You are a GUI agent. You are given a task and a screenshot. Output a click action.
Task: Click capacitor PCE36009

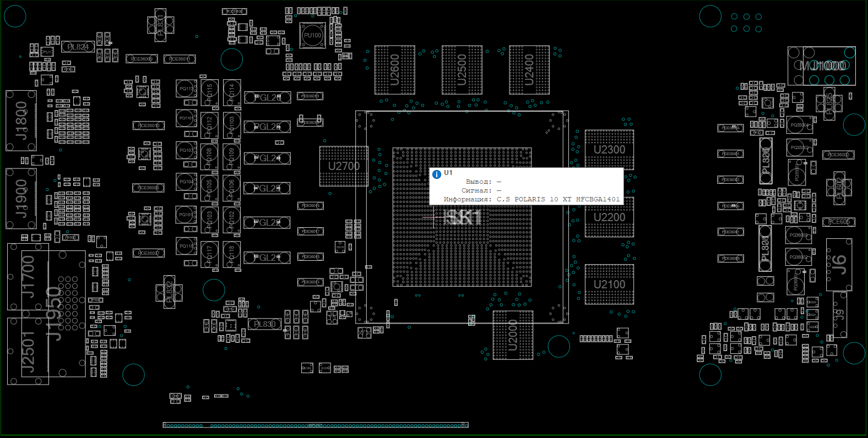tap(142, 59)
